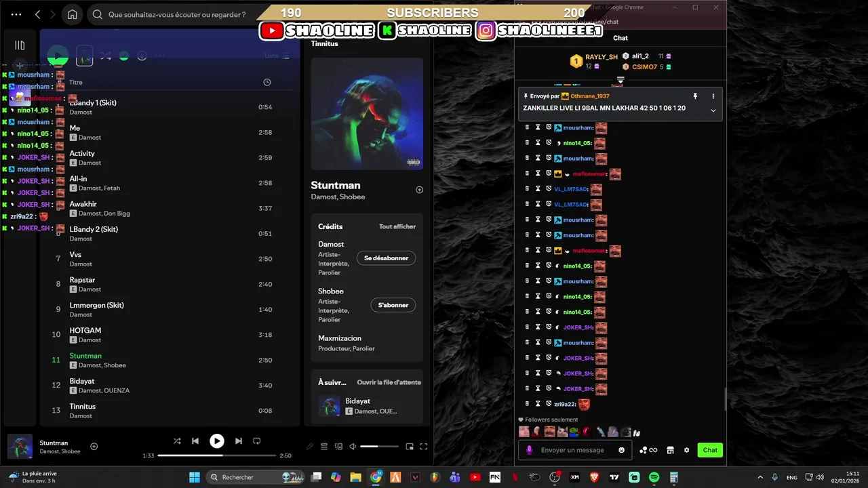The image size is (868, 488).
Task: Select the Chat tab heading
Action: [620, 38]
